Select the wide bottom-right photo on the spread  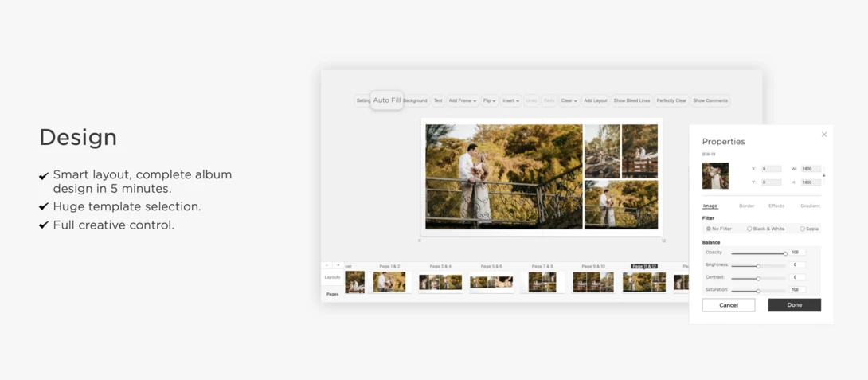[x=621, y=205]
